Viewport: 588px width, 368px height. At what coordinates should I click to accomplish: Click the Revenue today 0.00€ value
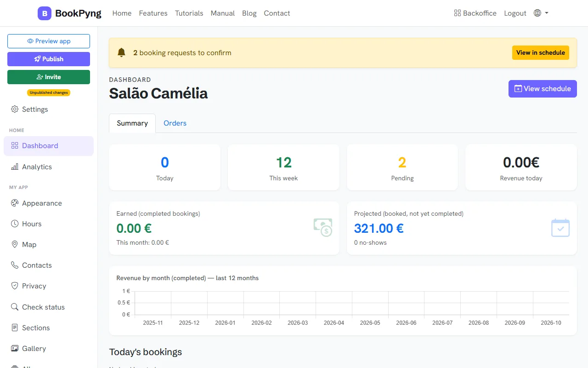[x=521, y=162]
